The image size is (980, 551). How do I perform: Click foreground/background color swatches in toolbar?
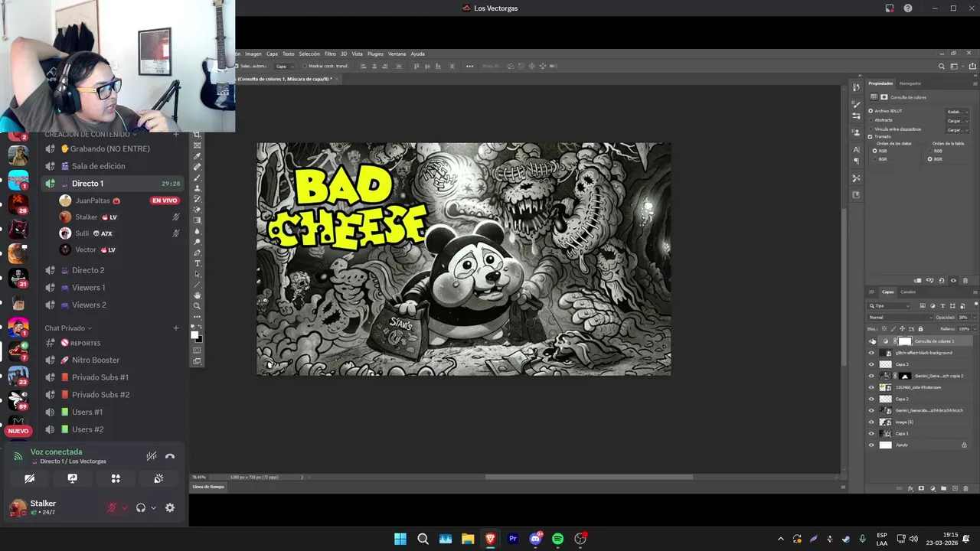pos(197,336)
